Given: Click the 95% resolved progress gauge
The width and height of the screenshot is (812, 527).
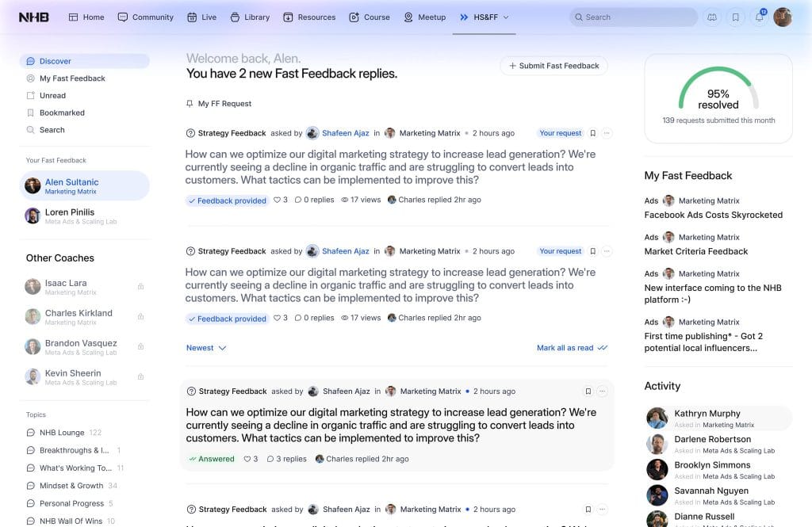Looking at the screenshot, I should pyautogui.click(x=718, y=91).
